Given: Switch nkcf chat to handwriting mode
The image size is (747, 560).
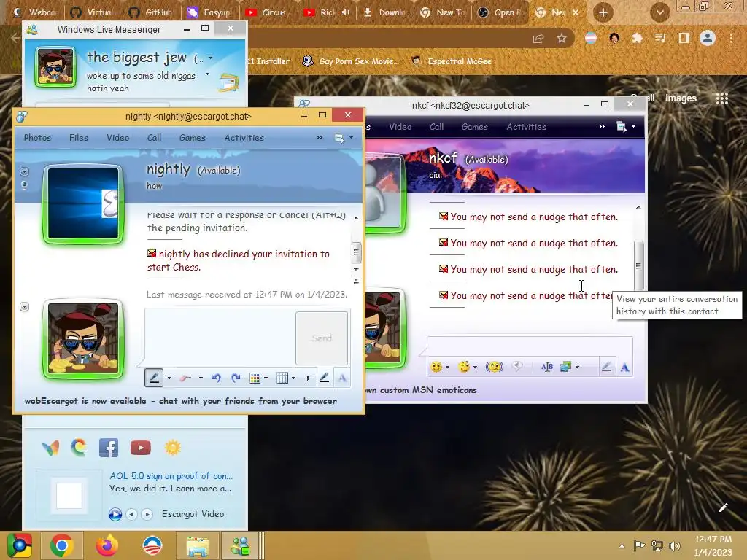Looking at the screenshot, I should 606,367.
